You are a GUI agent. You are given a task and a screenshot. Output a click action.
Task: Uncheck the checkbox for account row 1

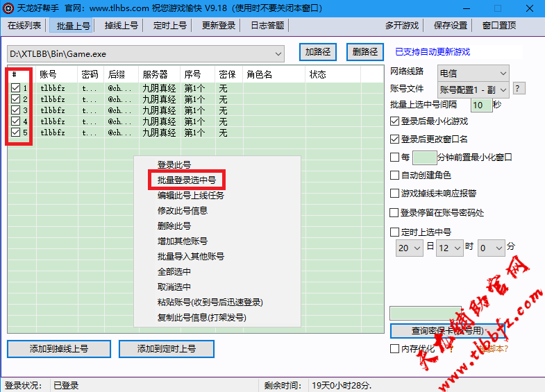(x=16, y=88)
